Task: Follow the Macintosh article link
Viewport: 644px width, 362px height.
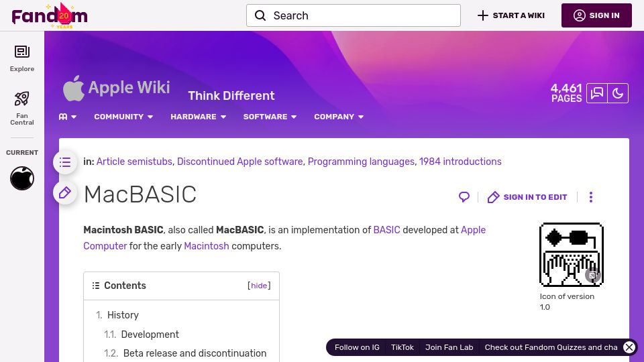Action: tap(206, 246)
